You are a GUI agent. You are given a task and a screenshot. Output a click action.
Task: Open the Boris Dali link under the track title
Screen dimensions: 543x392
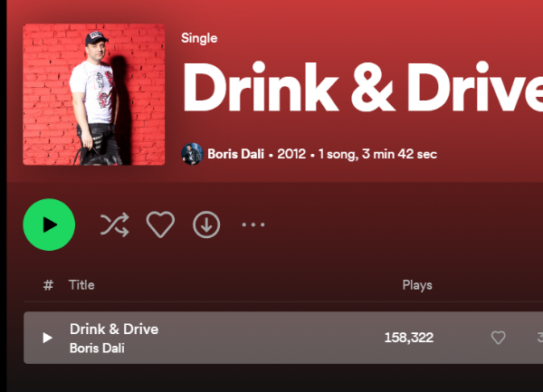point(97,348)
